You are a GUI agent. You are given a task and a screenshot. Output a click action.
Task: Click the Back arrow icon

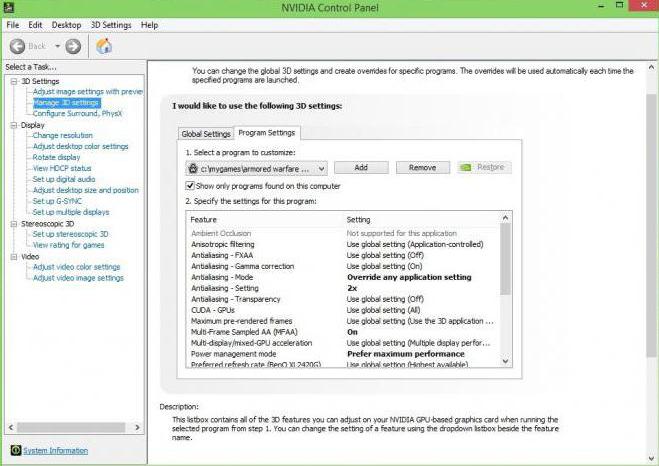[17, 46]
